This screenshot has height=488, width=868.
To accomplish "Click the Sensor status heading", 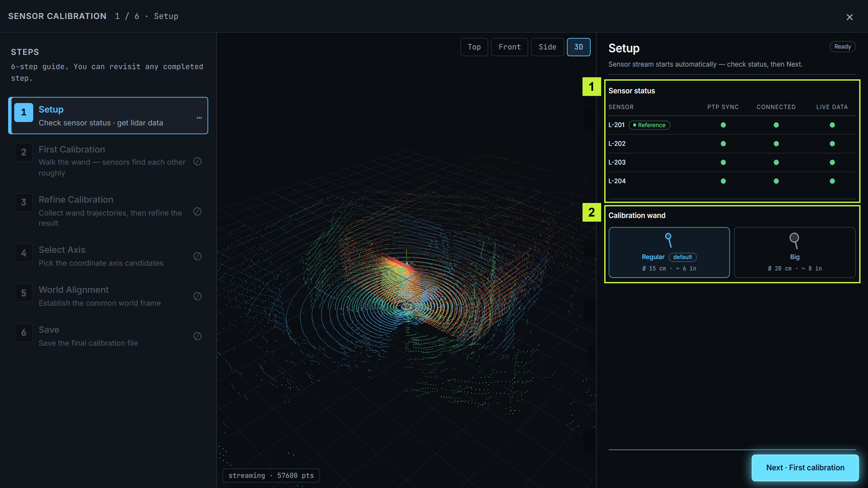I will pos(631,91).
